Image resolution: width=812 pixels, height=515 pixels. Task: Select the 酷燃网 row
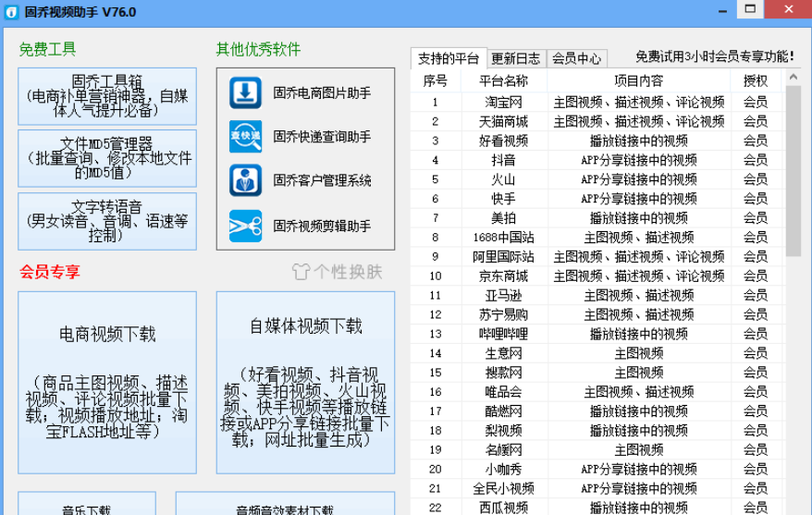[x=598, y=411]
